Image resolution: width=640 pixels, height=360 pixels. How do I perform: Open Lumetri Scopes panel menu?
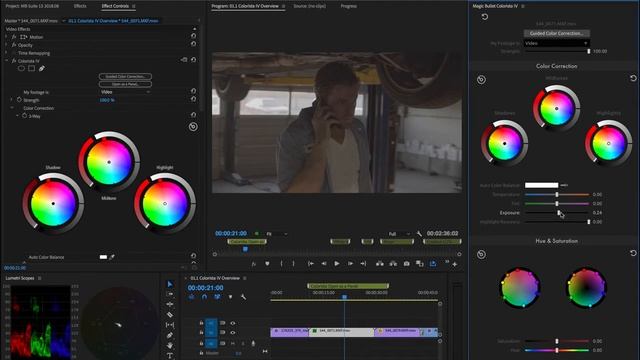point(40,278)
